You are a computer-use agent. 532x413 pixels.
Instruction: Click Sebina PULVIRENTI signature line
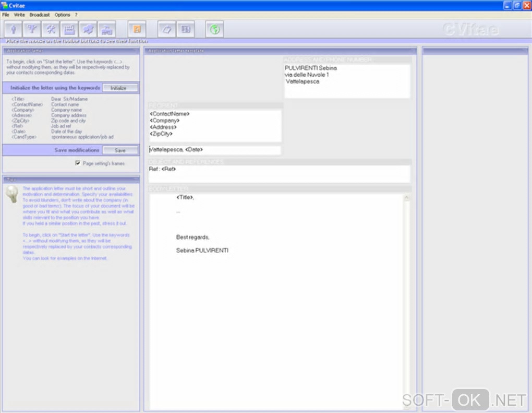(x=202, y=250)
